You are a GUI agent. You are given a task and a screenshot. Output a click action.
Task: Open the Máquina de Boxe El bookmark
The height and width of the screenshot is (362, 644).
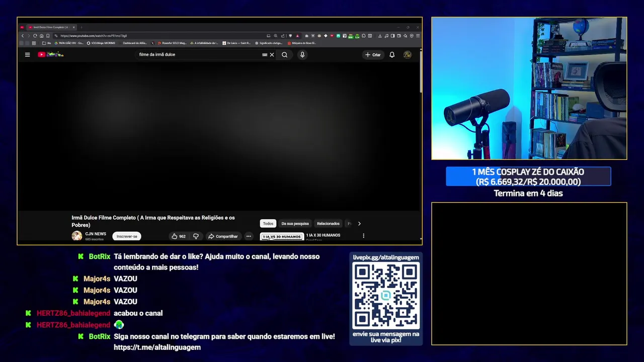(301, 43)
